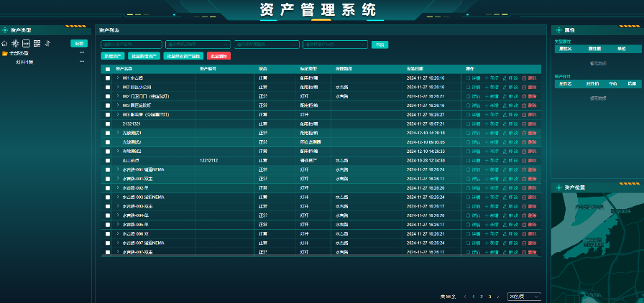
Task: Click the sort arrows icon in asset type toolbar
Action: tap(47, 43)
